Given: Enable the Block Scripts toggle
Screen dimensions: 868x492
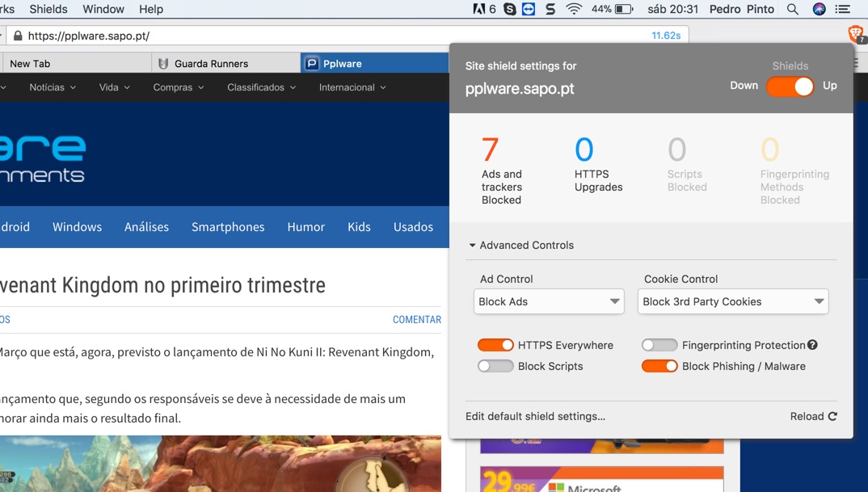Looking at the screenshot, I should coord(495,366).
